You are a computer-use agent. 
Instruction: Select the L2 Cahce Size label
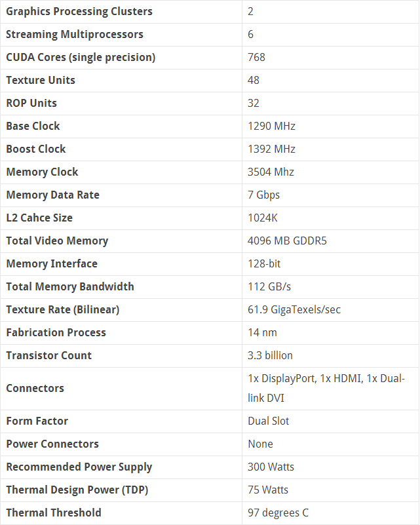tap(39, 218)
